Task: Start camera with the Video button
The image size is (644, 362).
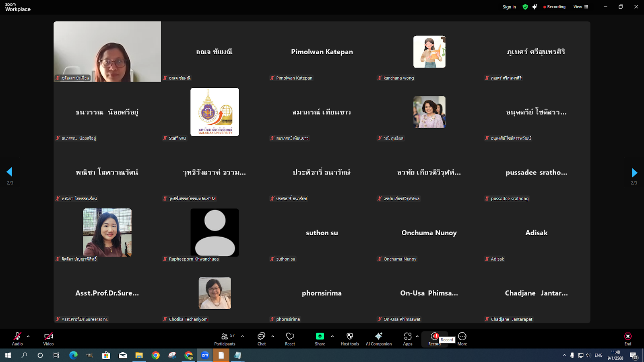Action: coord(48,338)
